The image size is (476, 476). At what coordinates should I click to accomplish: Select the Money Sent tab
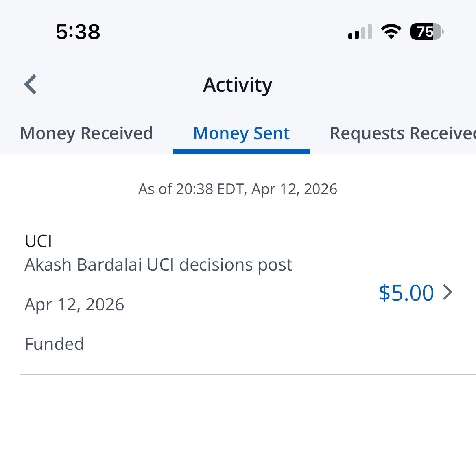click(241, 133)
